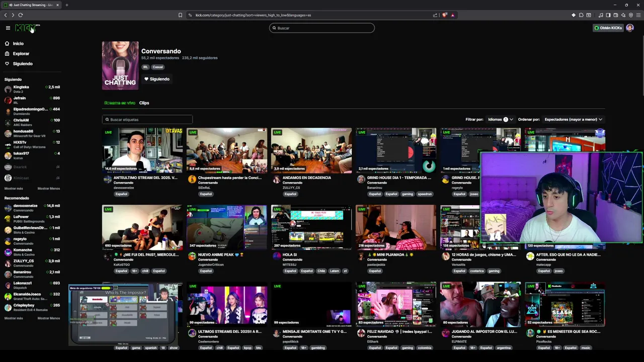The image size is (644, 362).
Task: Expand following list with Mostrar más
Action: (x=14, y=189)
